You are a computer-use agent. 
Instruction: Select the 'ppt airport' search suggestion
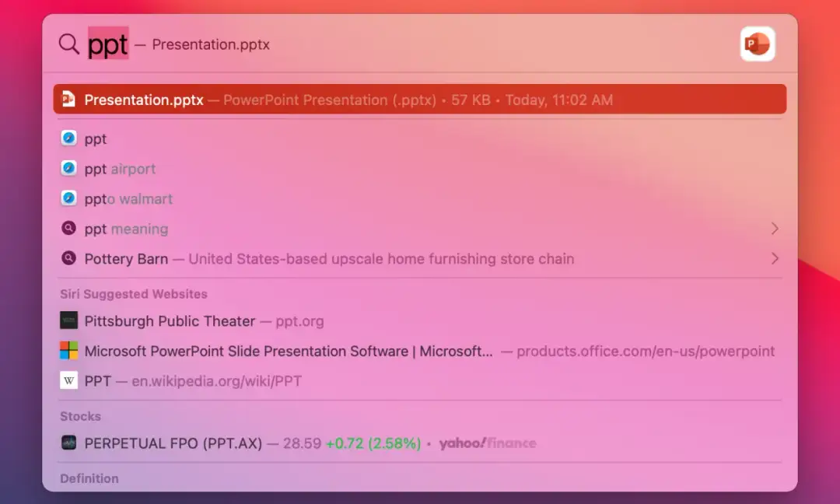tap(121, 169)
